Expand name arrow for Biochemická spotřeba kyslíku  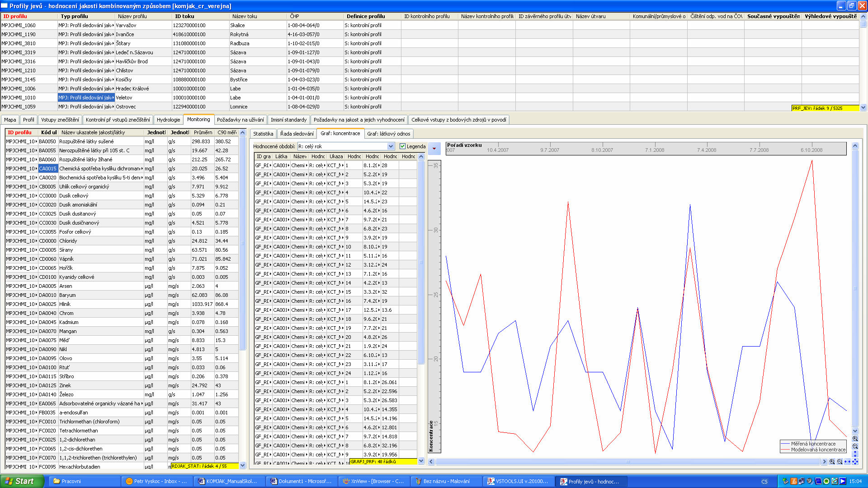click(x=142, y=178)
